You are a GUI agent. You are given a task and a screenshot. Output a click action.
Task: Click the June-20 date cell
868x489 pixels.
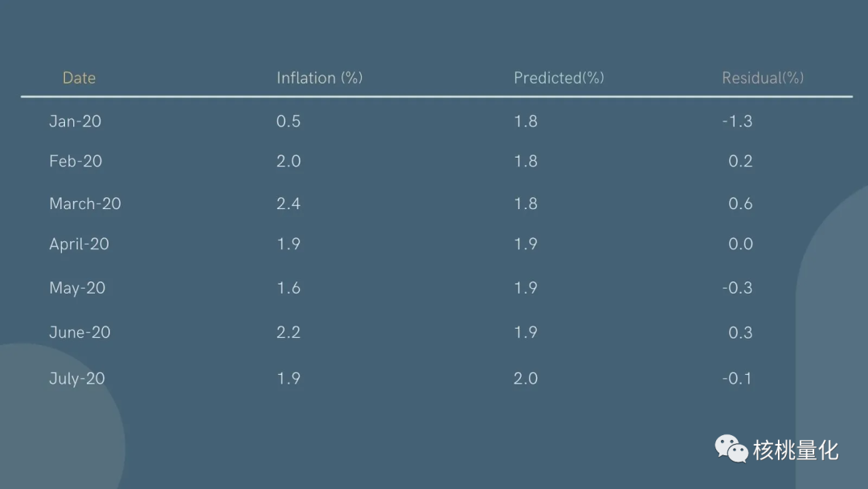[80, 332]
